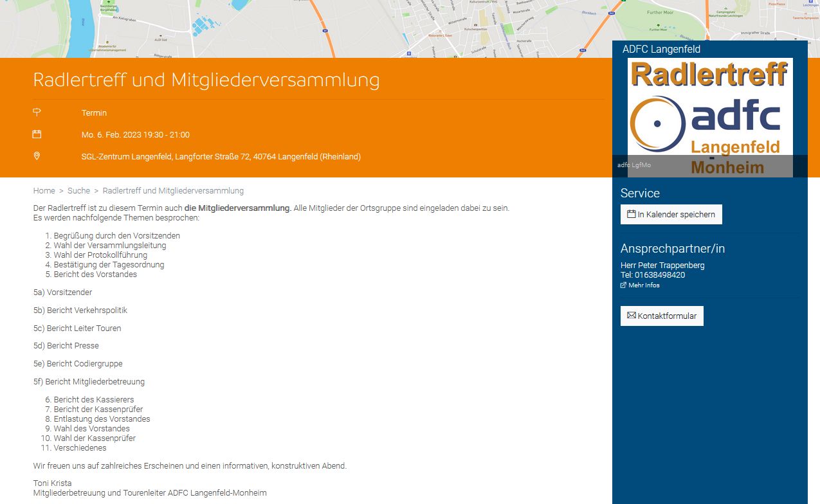Viewport: 820px width, 504px height.
Task: Open the Suche breadcrumb link
Action: (x=78, y=191)
